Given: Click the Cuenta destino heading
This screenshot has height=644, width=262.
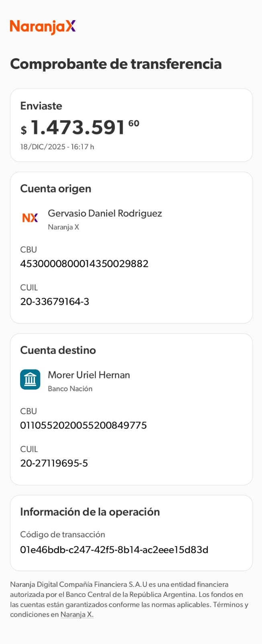Looking at the screenshot, I should coord(58,350).
